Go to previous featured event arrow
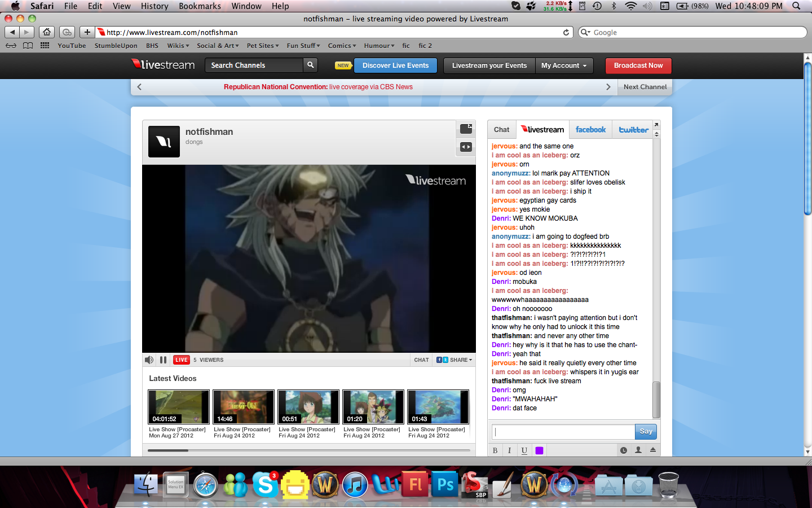 (x=139, y=87)
